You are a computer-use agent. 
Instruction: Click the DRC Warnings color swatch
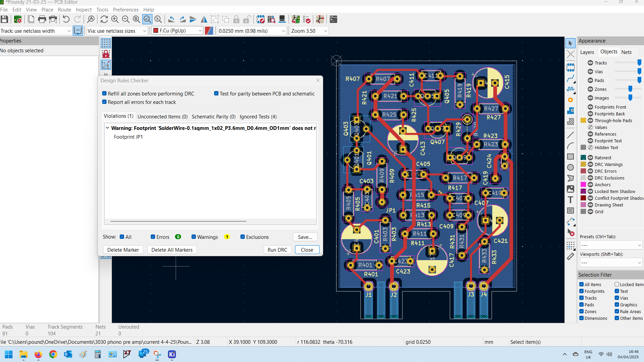click(583, 164)
